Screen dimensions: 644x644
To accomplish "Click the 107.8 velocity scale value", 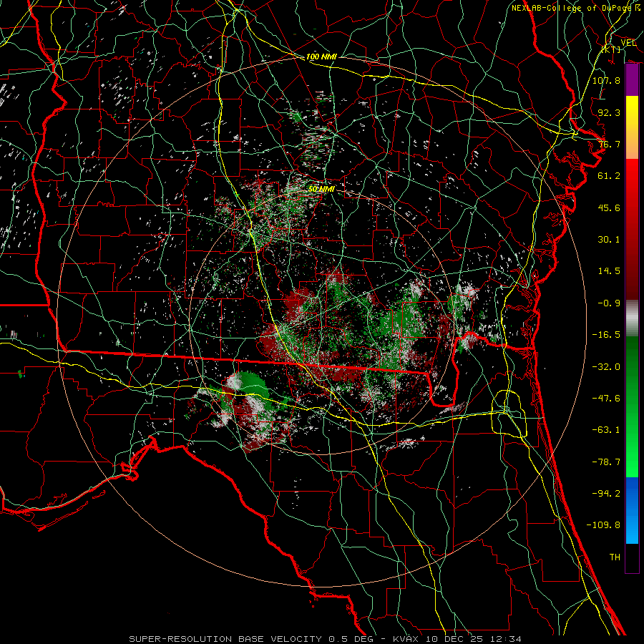I will coord(606,80).
